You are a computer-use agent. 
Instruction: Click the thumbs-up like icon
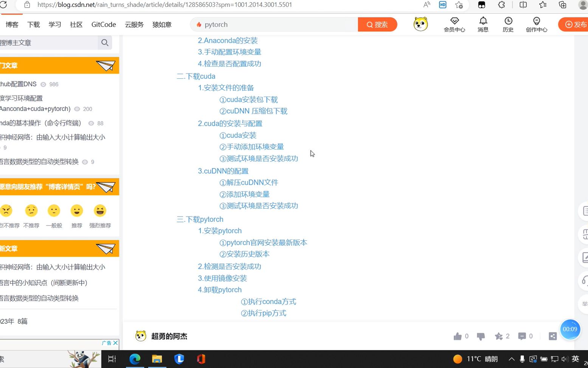click(x=458, y=336)
